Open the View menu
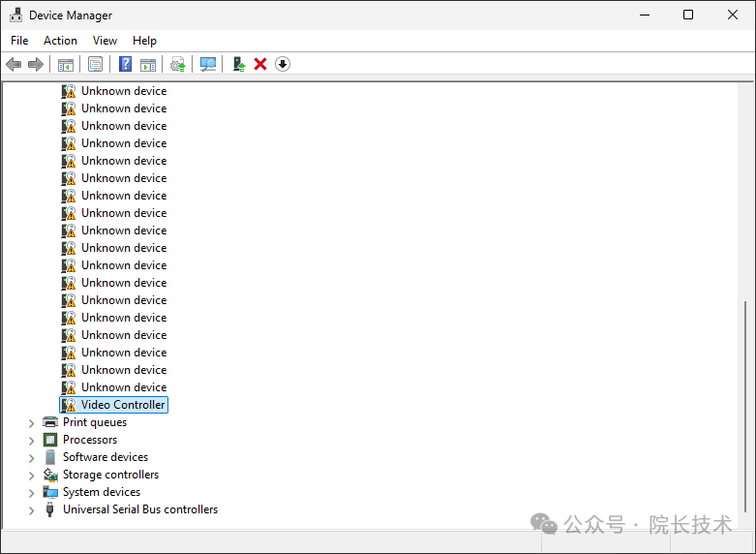The image size is (756, 554). click(105, 41)
